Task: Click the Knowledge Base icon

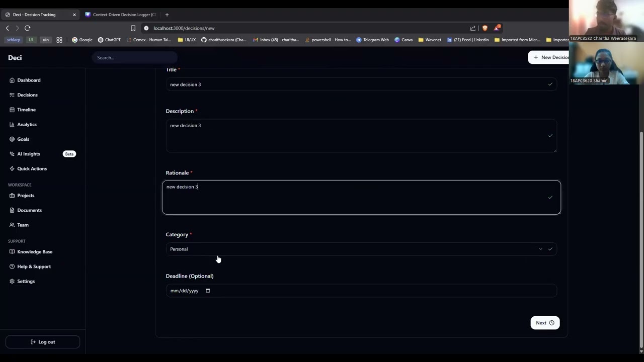Action: 12,252
